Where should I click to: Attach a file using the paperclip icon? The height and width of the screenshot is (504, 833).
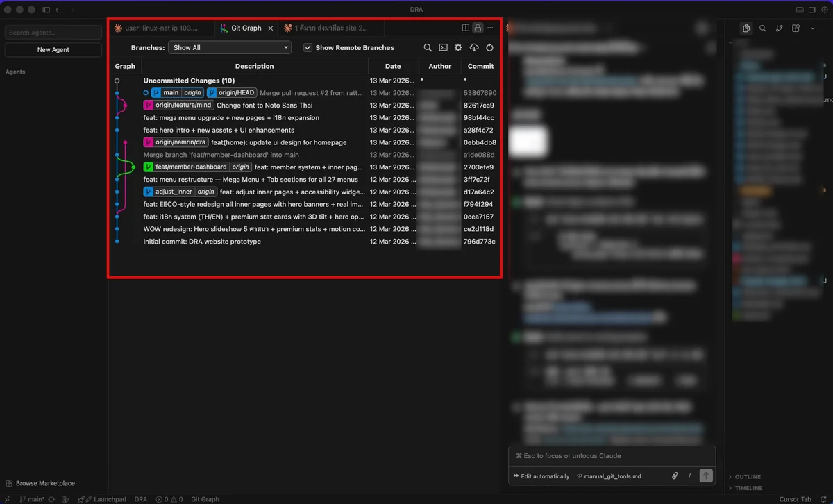[674, 476]
